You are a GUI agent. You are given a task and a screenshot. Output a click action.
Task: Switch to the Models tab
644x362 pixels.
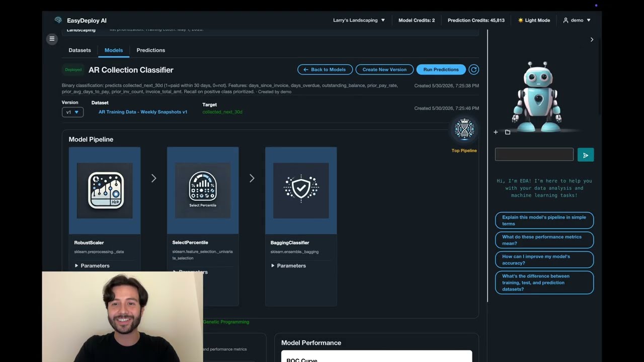click(114, 50)
